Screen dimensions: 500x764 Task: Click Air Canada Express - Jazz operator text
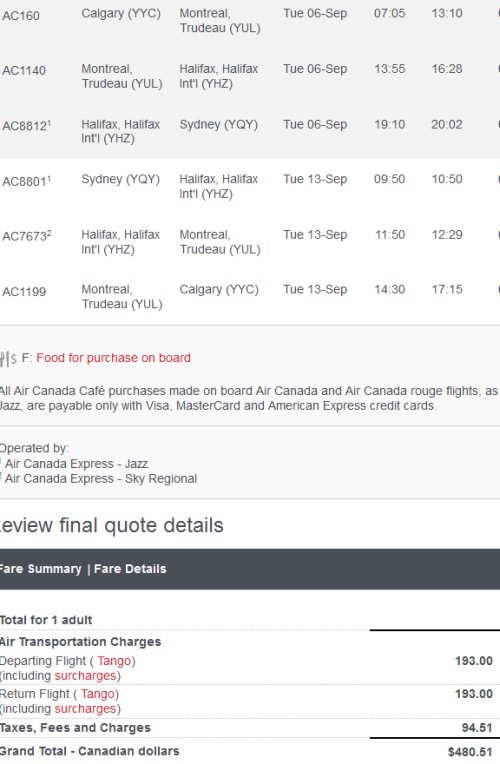click(x=77, y=464)
